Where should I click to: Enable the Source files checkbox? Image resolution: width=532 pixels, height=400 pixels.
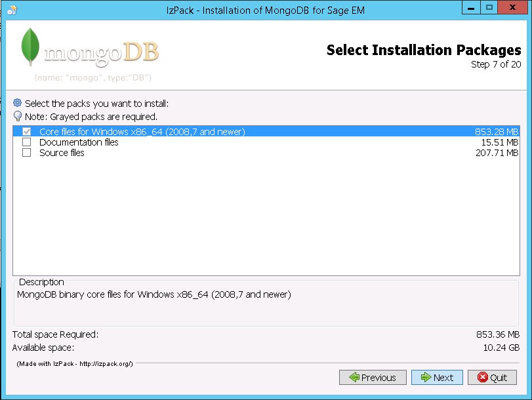[x=26, y=153]
